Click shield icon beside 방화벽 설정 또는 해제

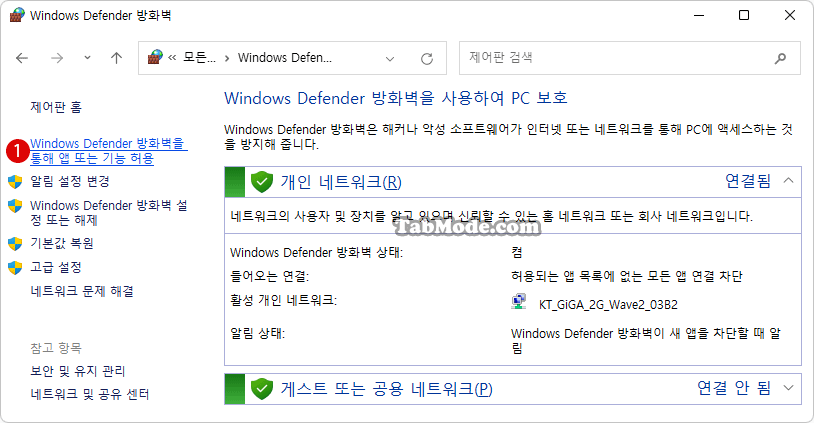point(15,206)
